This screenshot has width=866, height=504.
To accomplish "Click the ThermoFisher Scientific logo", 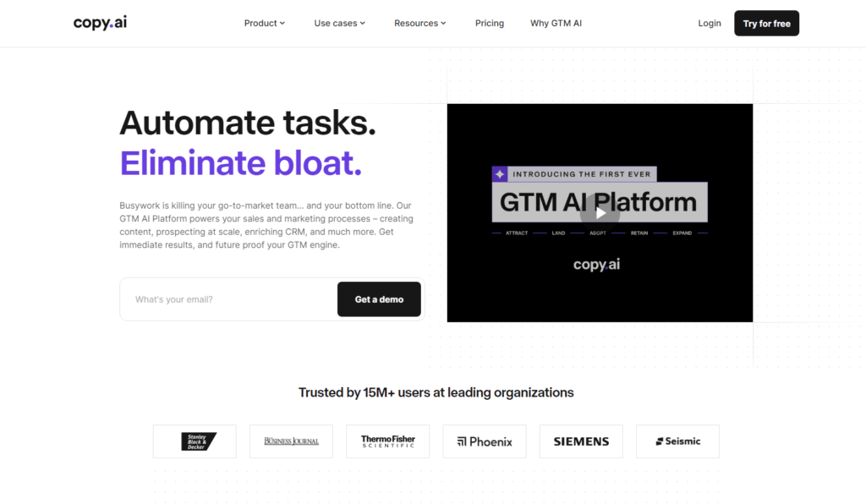I will coord(387,441).
